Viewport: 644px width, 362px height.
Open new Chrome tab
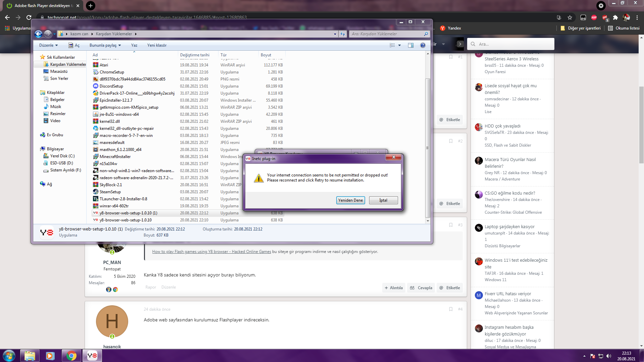90,6
